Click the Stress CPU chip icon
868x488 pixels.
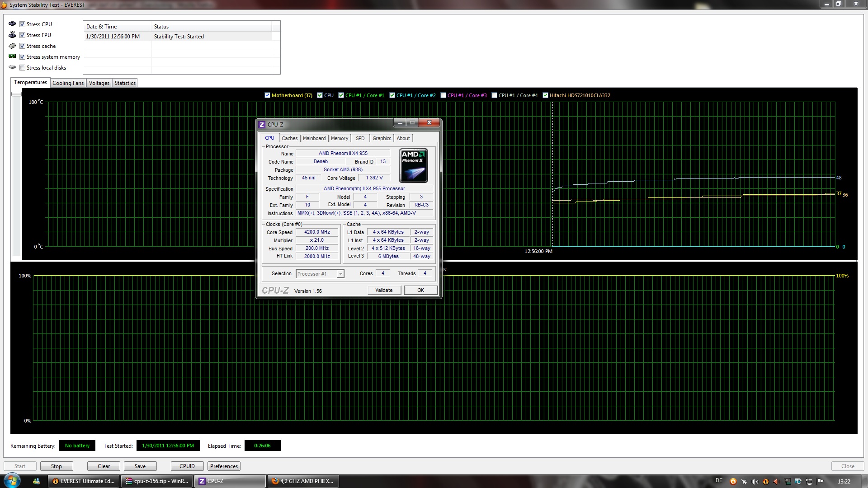[x=12, y=24]
